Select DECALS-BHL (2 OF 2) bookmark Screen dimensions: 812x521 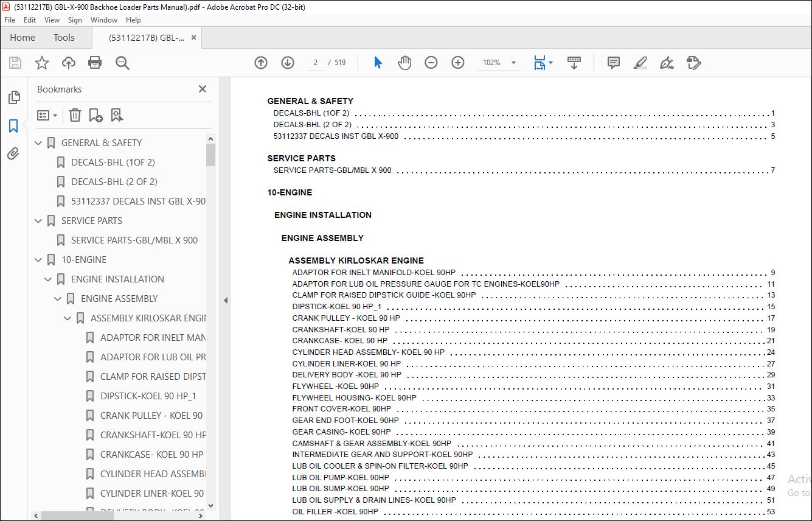tap(114, 182)
